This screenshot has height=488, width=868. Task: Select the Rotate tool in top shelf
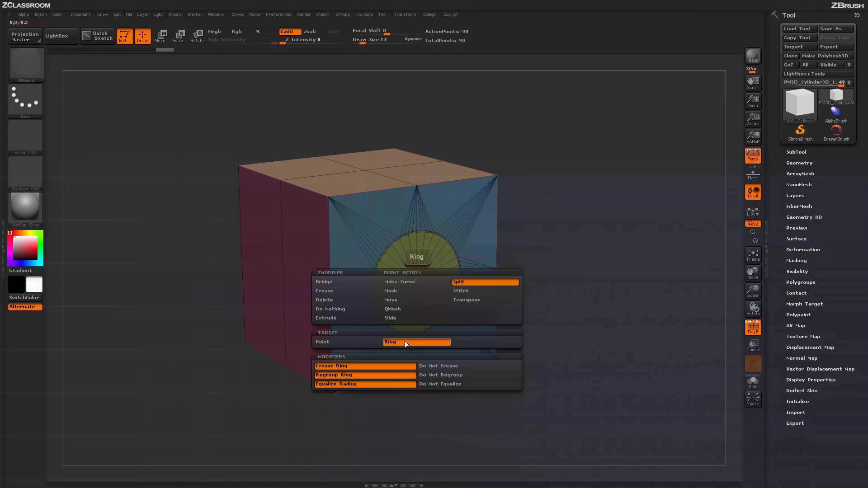(x=197, y=36)
